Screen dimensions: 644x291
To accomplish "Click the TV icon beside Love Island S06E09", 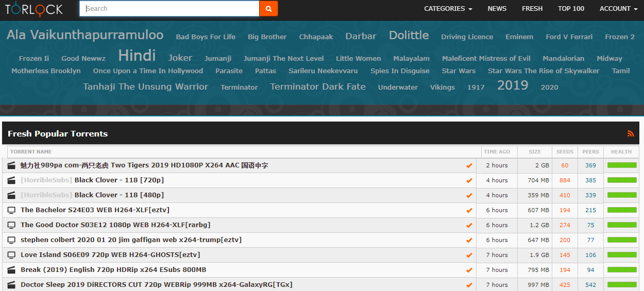I will point(11,255).
